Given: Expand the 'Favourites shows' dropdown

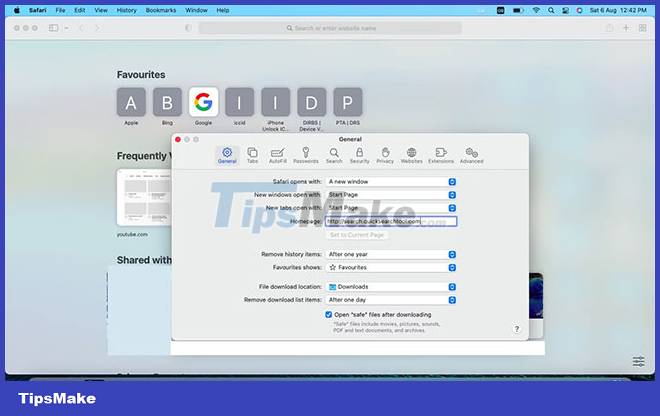Looking at the screenshot, I should pyautogui.click(x=391, y=267).
